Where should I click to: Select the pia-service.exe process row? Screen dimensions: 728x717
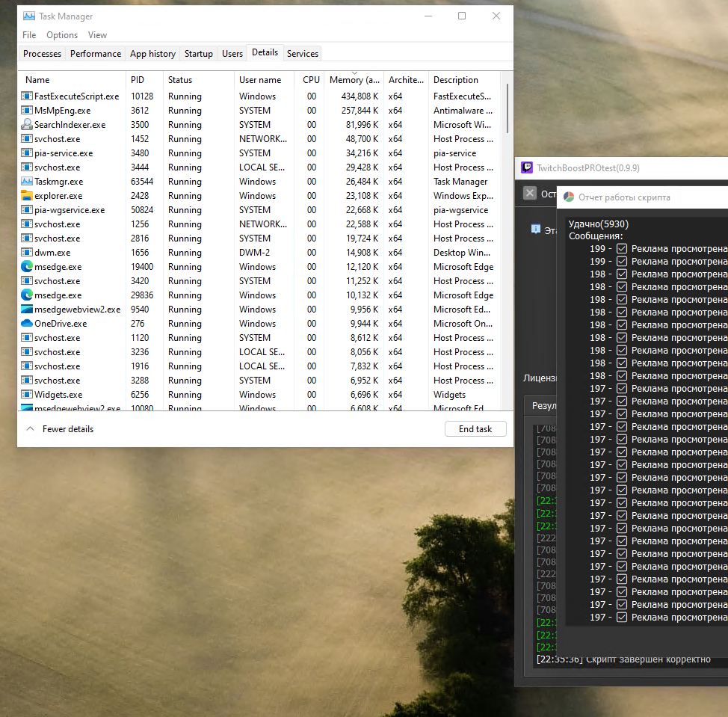click(64, 153)
